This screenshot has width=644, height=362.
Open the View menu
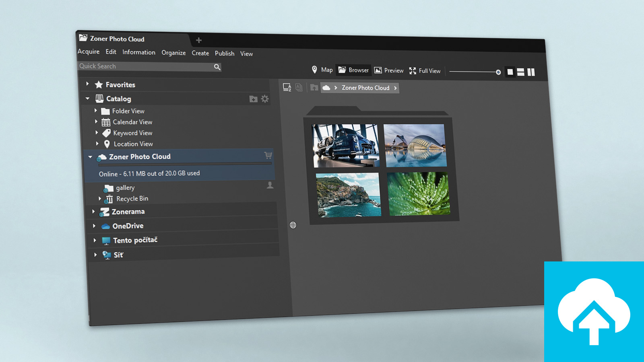246,54
